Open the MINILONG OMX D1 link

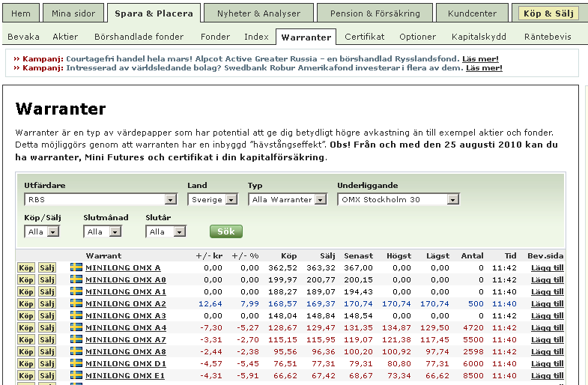126,363
